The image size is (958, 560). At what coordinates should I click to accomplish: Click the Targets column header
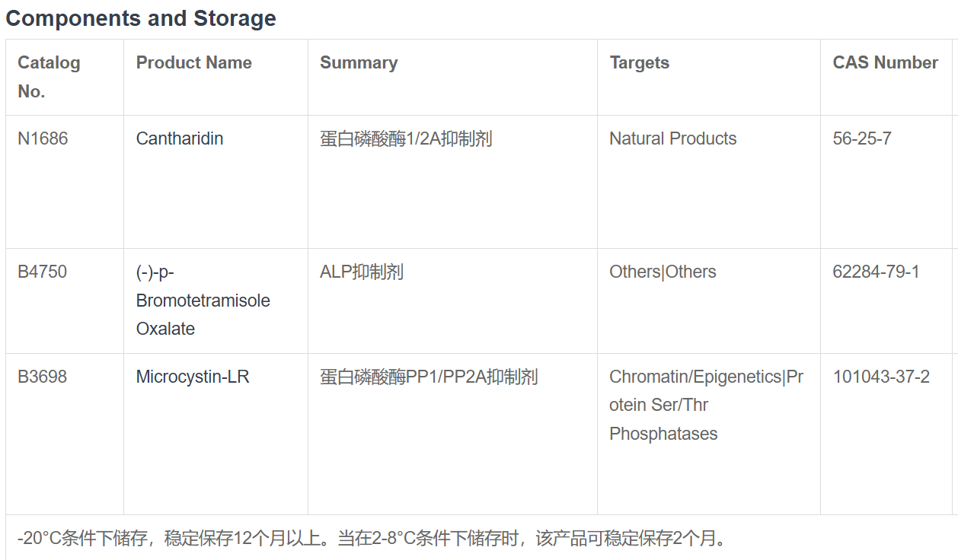point(640,62)
